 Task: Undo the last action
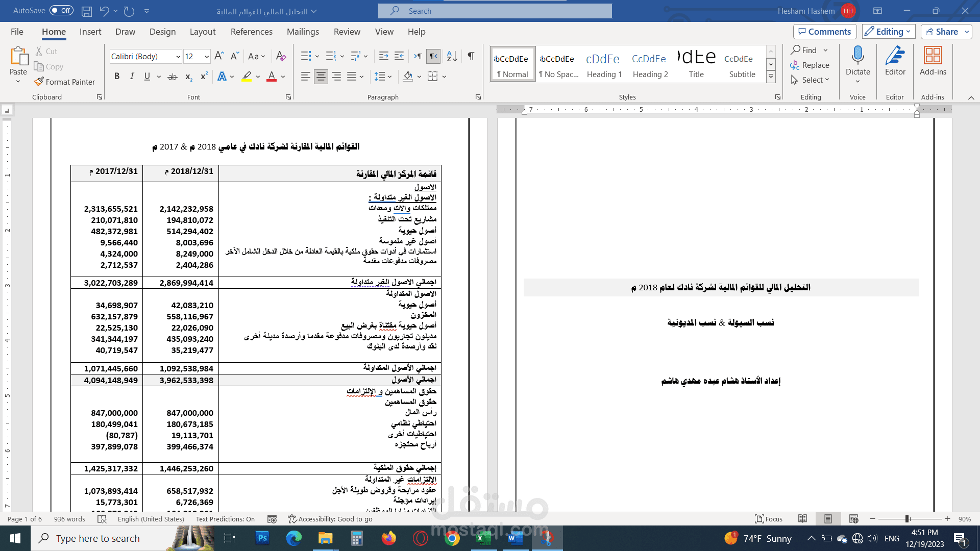coord(104,11)
